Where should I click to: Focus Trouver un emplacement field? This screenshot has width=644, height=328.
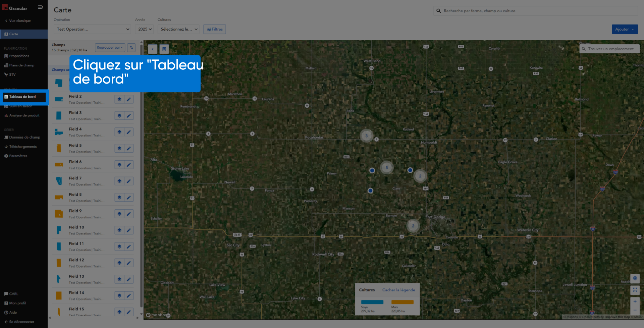coord(609,49)
